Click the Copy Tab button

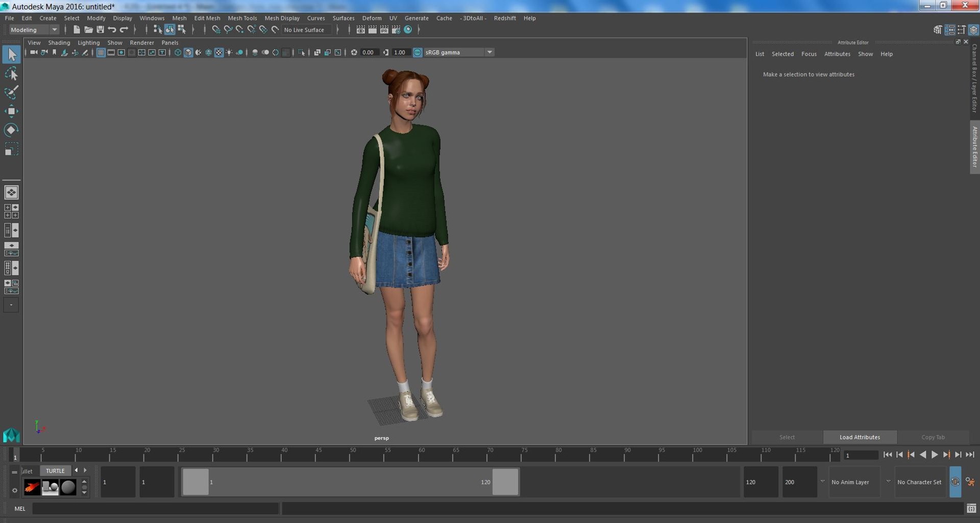[x=933, y=437]
